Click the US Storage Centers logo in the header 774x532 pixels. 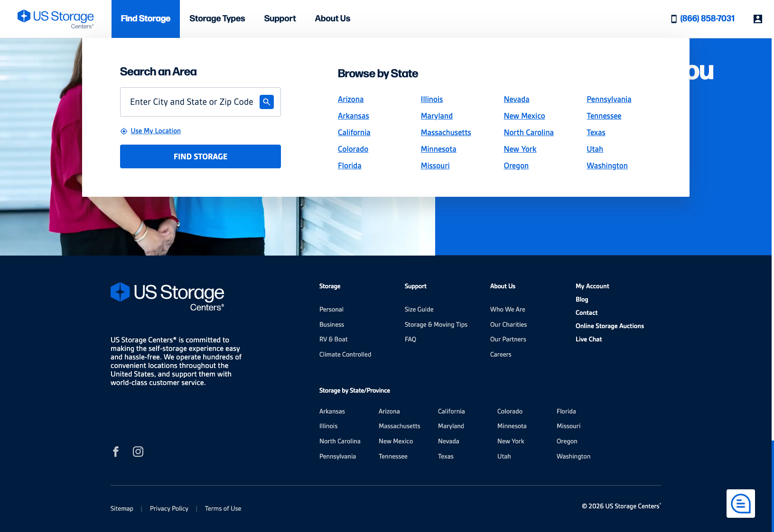click(x=55, y=18)
